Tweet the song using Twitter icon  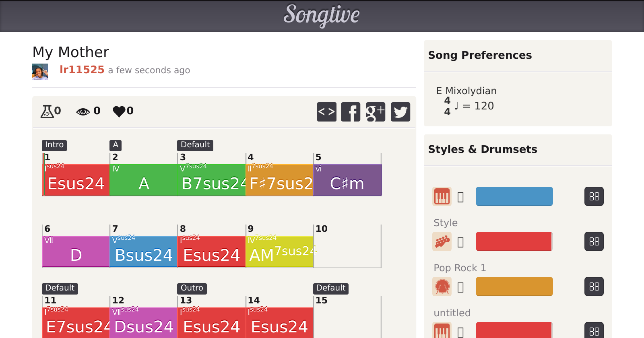[400, 112]
